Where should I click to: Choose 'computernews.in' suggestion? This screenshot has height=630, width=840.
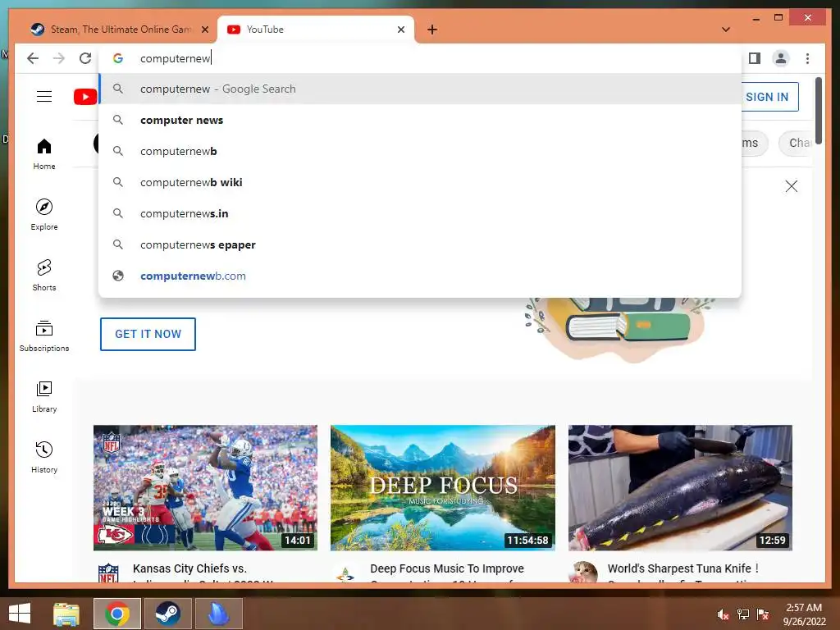point(420,213)
